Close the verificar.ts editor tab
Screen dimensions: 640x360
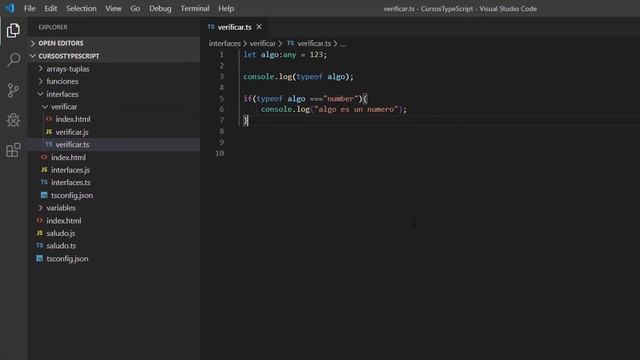point(259,27)
